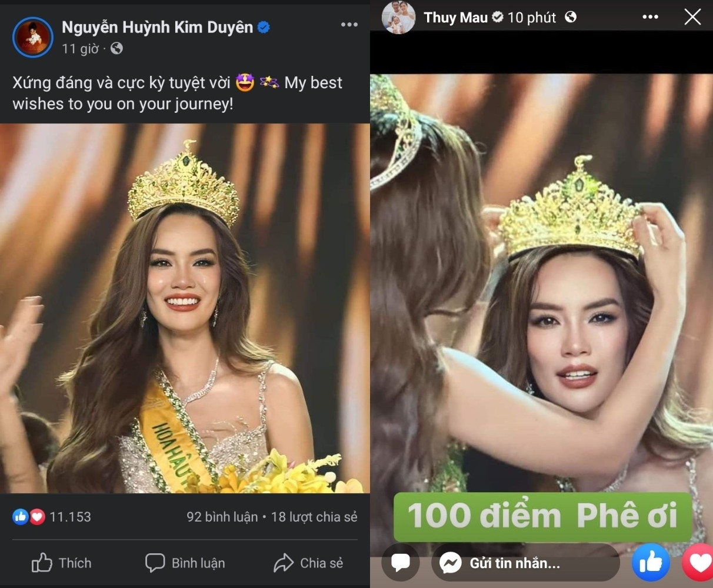Open the three-dot menu on Thuy Mau's story
This screenshot has width=713, height=588.
click(649, 18)
